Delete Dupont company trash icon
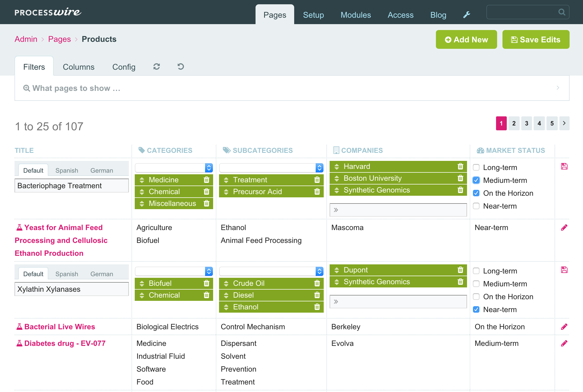This screenshot has height=392, width=583. point(460,270)
